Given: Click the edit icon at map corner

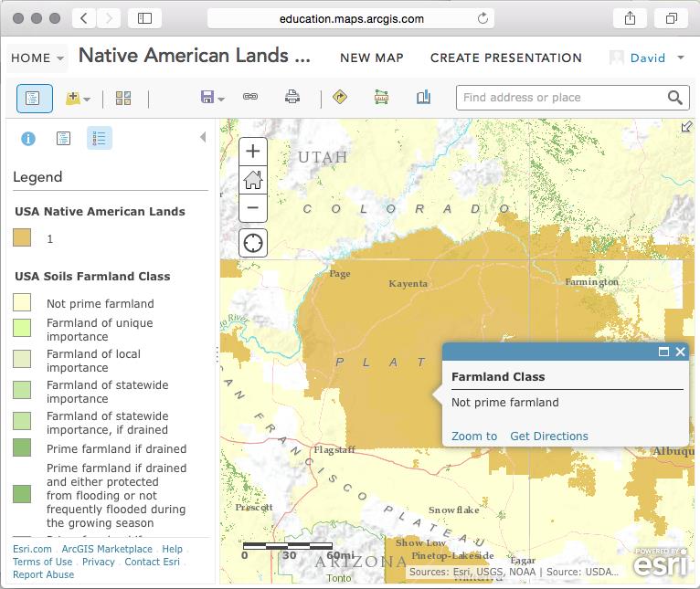Looking at the screenshot, I should click(x=686, y=127).
